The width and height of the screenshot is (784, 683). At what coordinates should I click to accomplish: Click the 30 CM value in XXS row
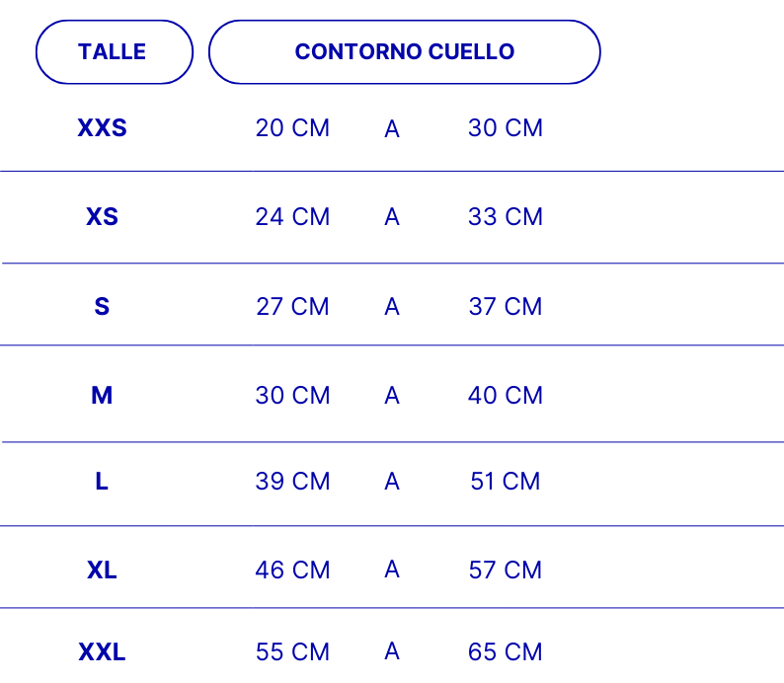(x=505, y=128)
